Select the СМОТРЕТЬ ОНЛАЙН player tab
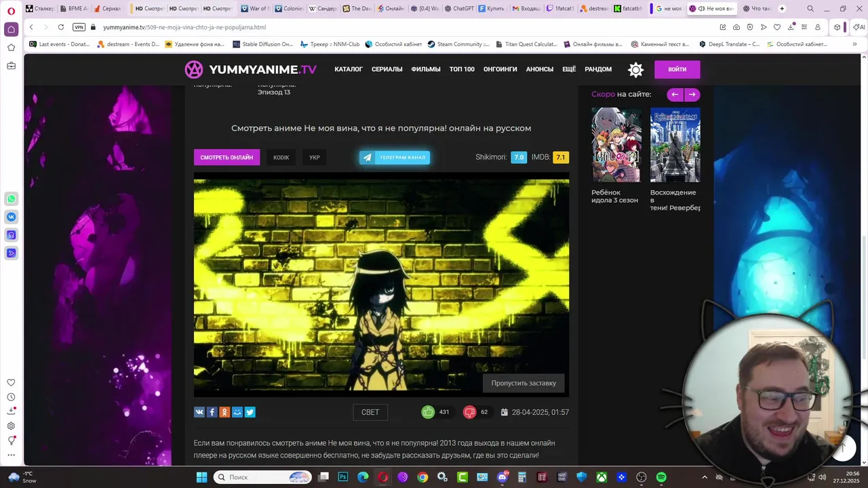 point(226,157)
